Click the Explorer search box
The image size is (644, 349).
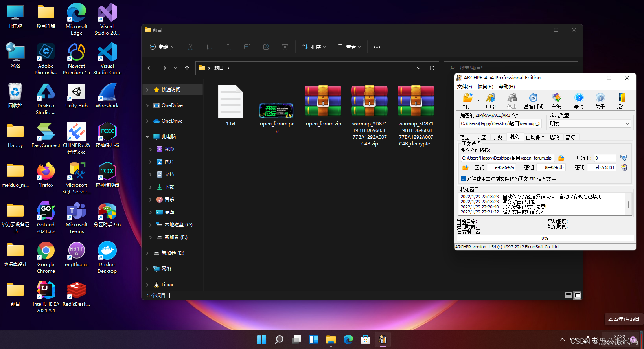(511, 68)
